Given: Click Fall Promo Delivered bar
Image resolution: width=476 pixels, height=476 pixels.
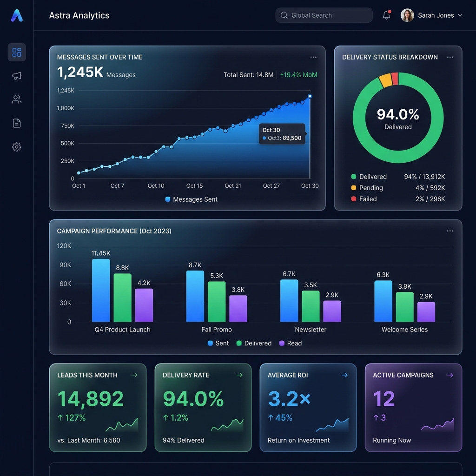Looking at the screenshot, I should click(217, 301).
